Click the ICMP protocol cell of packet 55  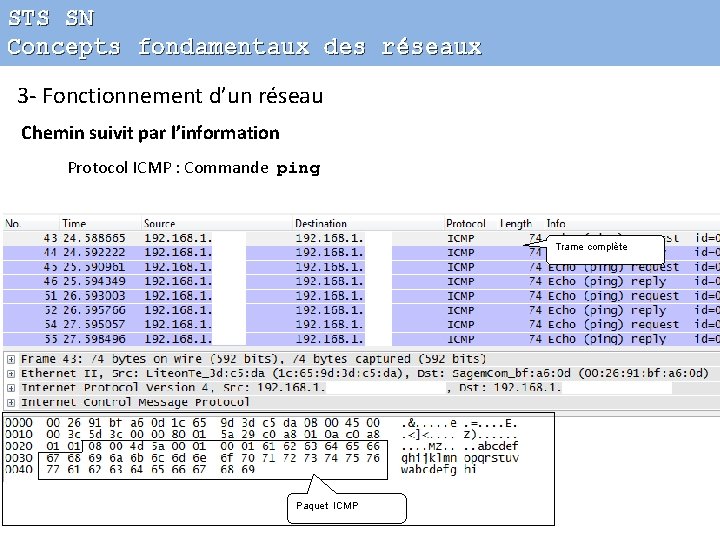pos(461,339)
